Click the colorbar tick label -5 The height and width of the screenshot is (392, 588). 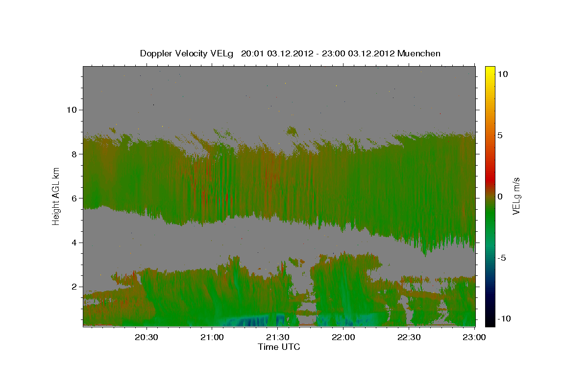coord(502,258)
